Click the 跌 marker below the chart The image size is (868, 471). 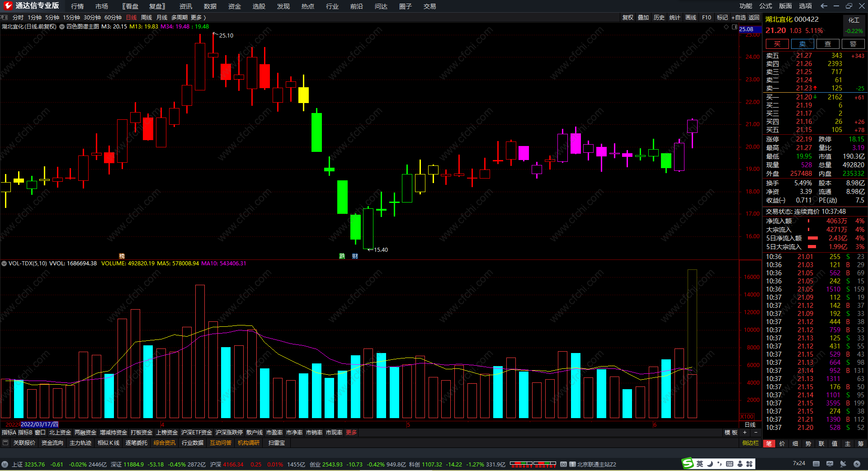(342, 256)
